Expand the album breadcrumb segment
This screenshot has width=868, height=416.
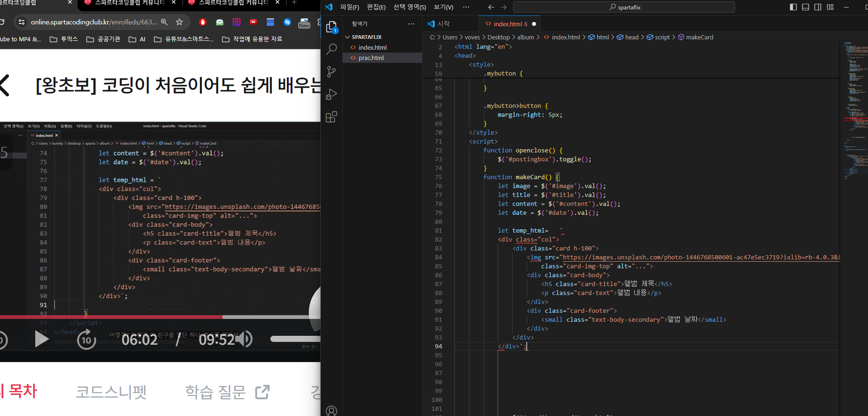click(526, 37)
